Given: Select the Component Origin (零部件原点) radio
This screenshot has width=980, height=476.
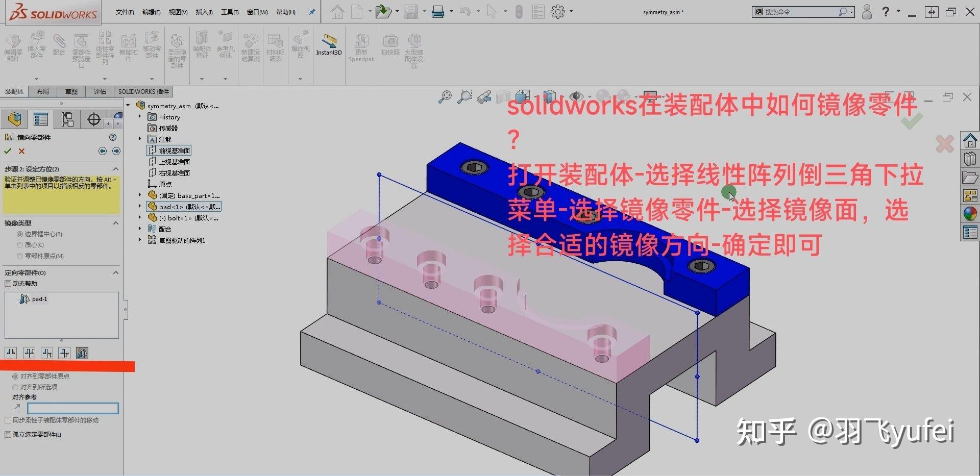Looking at the screenshot, I should (x=20, y=256).
